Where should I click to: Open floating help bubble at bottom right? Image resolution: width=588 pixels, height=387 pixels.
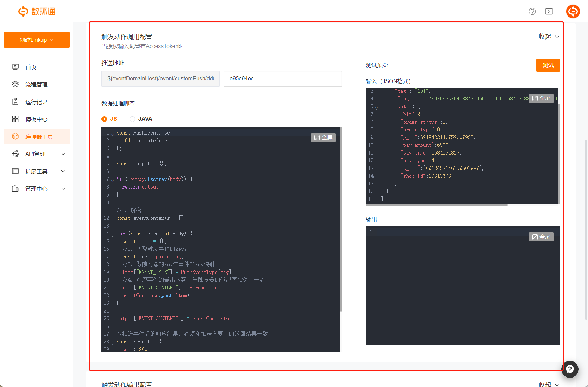[570, 369]
